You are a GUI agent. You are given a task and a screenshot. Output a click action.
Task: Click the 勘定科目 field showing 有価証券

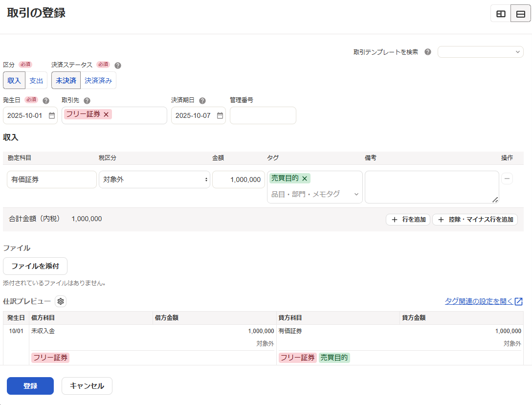coord(52,180)
